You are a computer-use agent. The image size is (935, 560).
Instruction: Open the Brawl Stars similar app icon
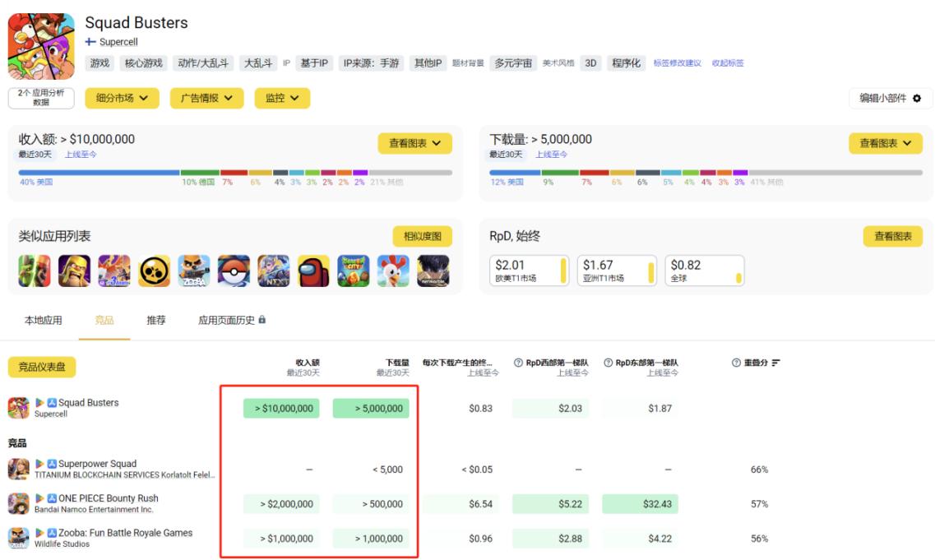point(155,271)
